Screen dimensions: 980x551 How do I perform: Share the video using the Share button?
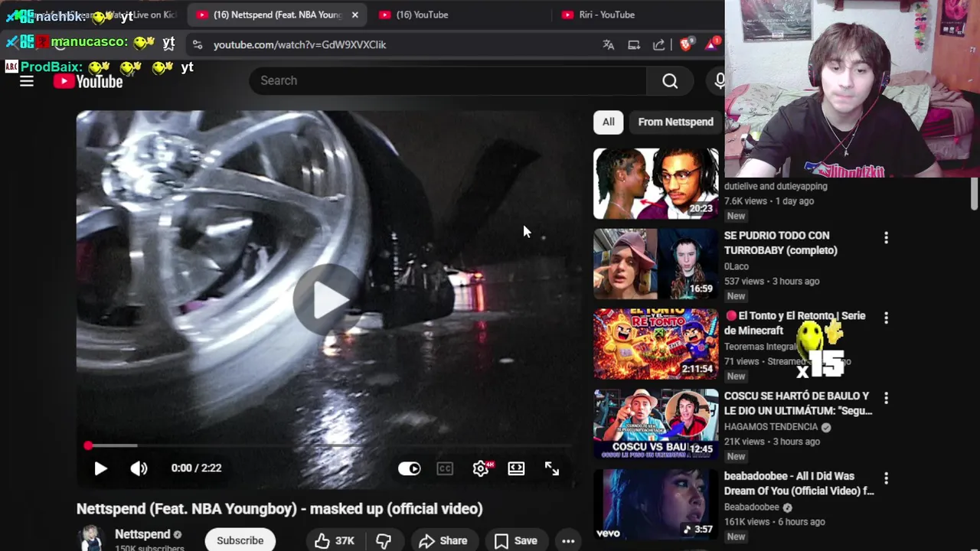(443, 541)
